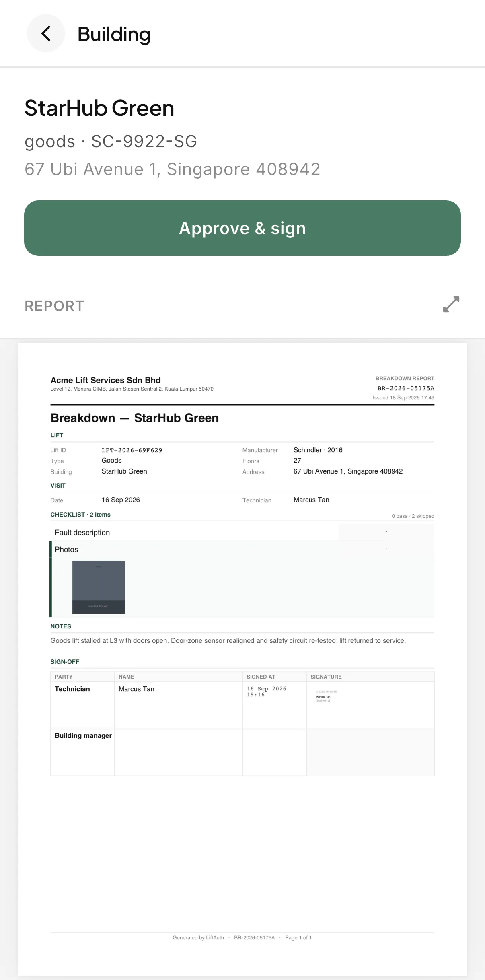
Task: Click the Floors value 27
Action: [x=297, y=461]
